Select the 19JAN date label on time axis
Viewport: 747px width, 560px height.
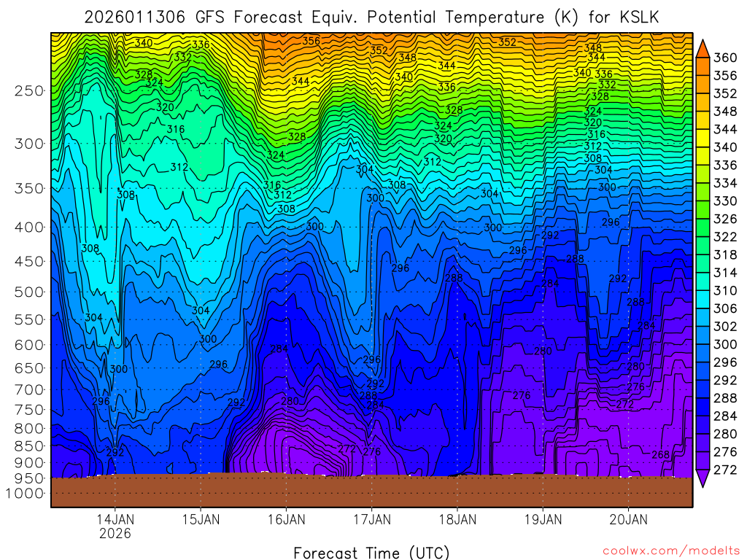[x=543, y=519]
